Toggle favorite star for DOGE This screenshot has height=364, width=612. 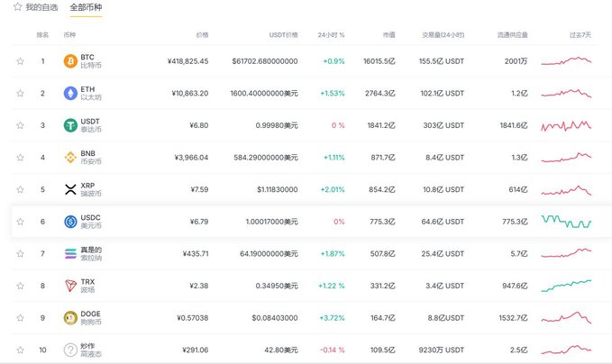[x=21, y=318]
